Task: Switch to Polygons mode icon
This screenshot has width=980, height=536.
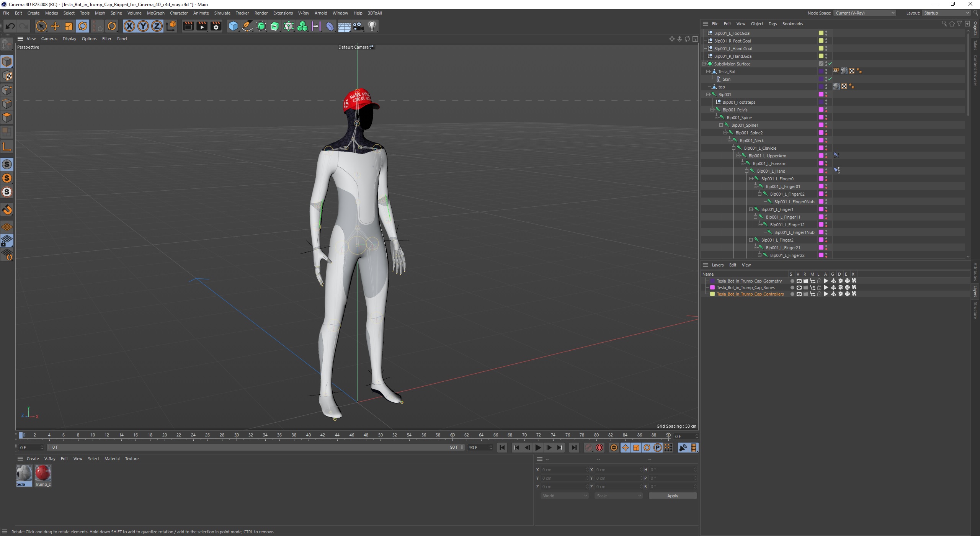Action: (7, 118)
